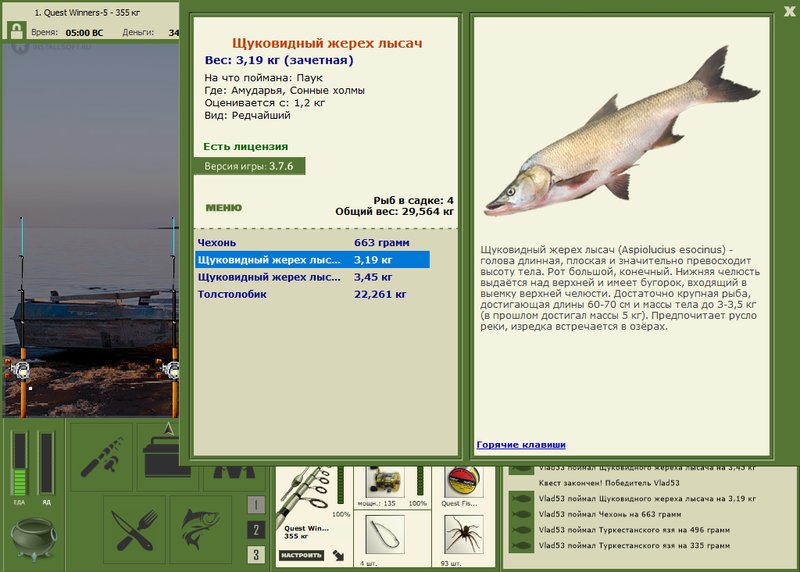
Task: Click the knife and fork eat icon
Action: pos(135,529)
